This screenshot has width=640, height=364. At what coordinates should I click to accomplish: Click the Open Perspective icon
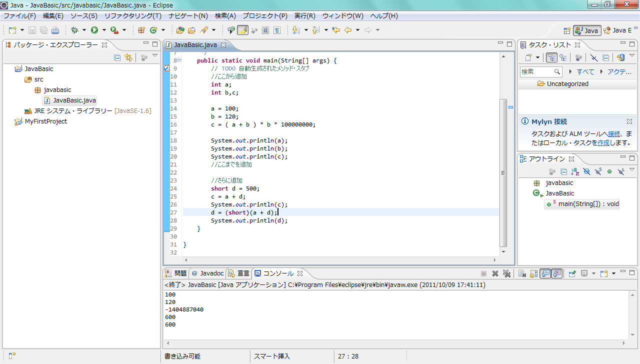click(567, 30)
